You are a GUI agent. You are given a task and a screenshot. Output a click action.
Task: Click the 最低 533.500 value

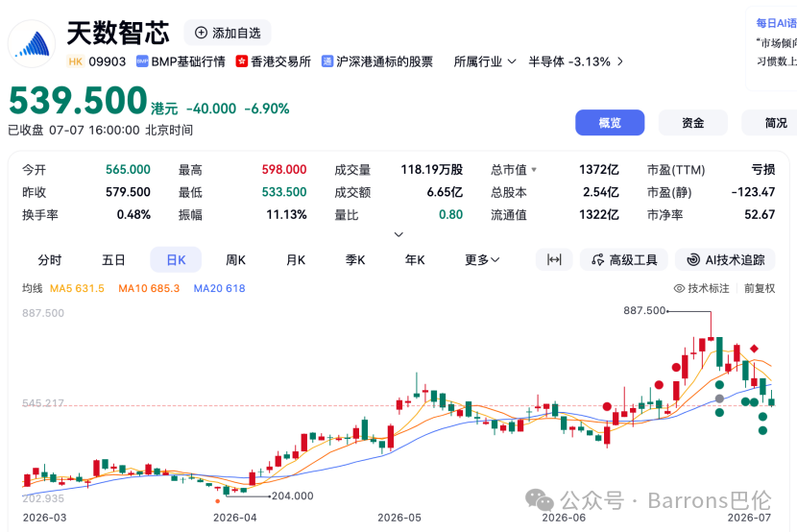(284, 192)
